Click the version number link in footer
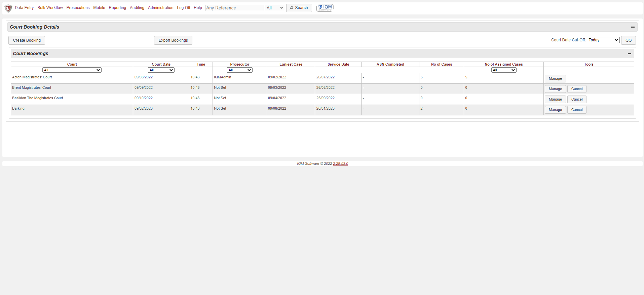644x295 pixels. tap(340, 163)
